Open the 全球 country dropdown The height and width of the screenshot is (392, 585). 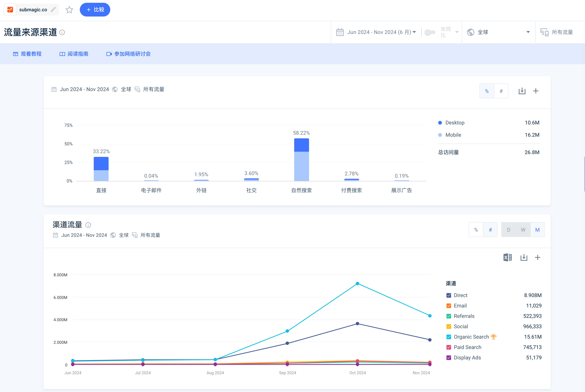[499, 32]
